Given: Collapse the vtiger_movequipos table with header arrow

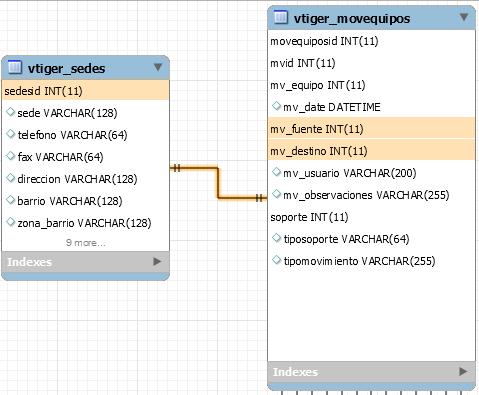Looking at the screenshot, I should pos(464,17).
